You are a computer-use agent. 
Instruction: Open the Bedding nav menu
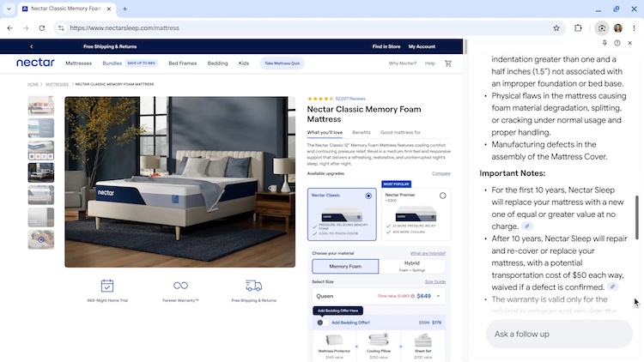point(217,63)
